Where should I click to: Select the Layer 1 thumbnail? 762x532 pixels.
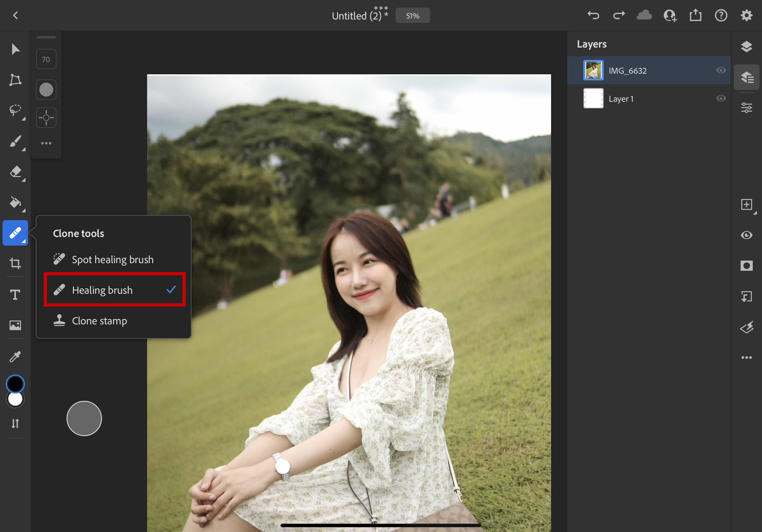pos(593,99)
